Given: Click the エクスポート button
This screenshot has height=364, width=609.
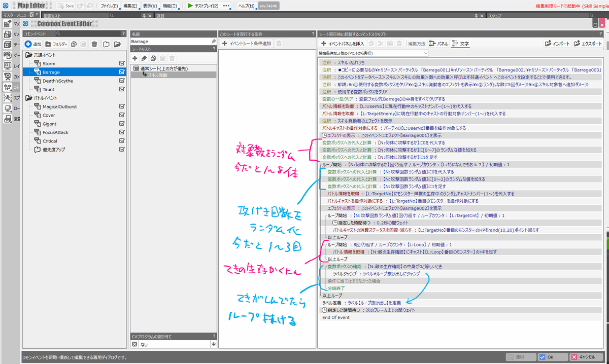Looking at the screenshot, I should coord(588,44).
